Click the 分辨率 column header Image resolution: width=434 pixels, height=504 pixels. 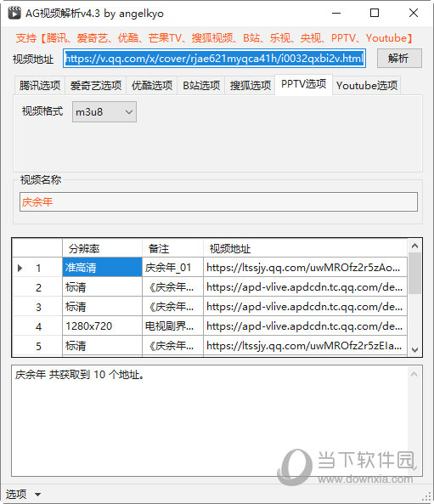coord(102,248)
